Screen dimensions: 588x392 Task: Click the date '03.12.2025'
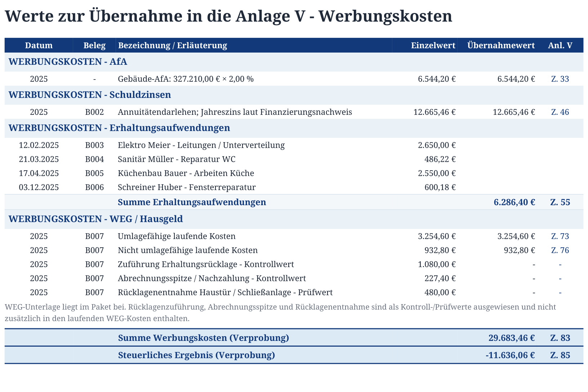click(x=39, y=187)
